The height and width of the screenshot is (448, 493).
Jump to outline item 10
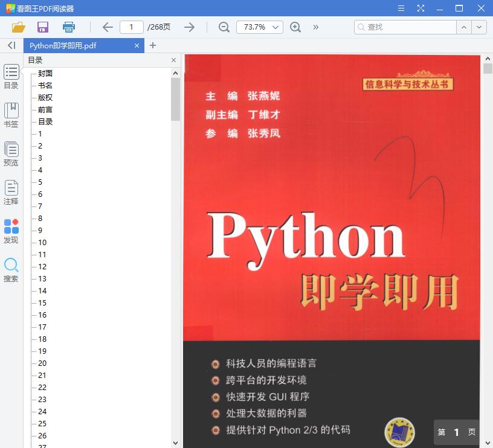point(42,243)
